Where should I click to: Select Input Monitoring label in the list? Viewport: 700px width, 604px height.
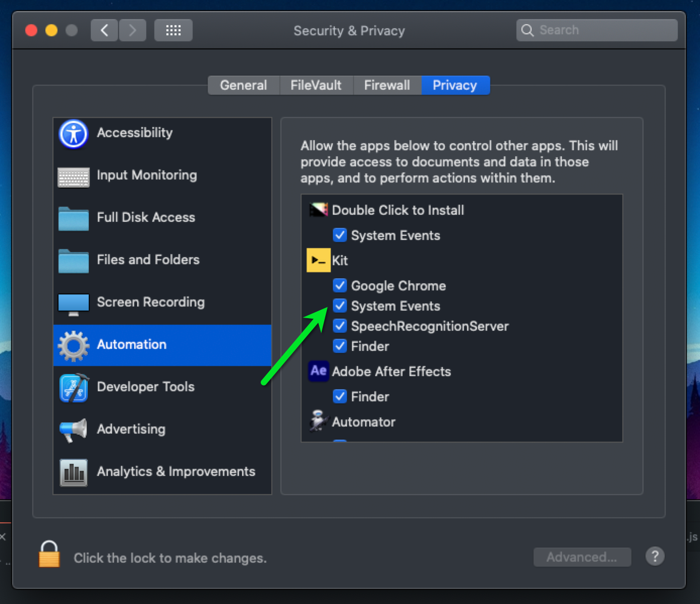pos(147,175)
